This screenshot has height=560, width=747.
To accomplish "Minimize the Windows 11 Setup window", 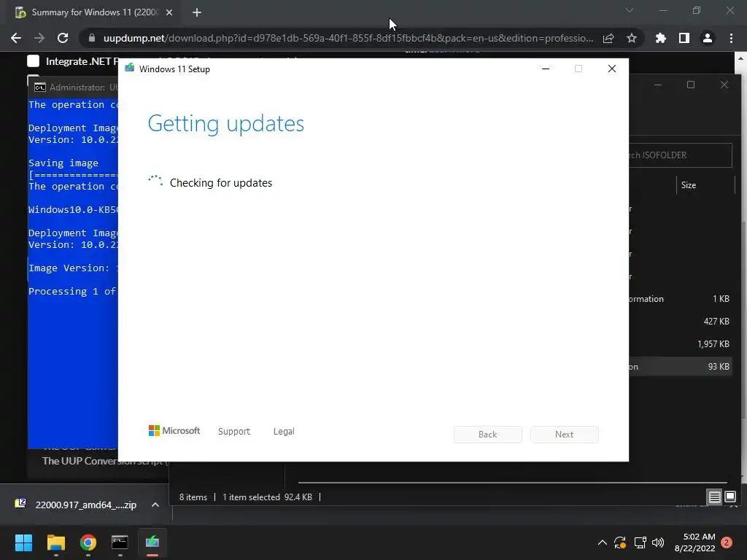I will point(546,69).
